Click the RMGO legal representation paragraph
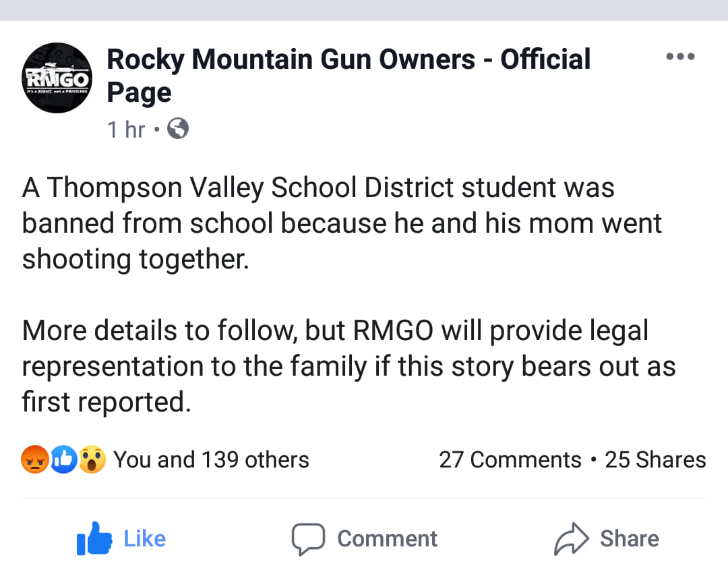This screenshot has width=728, height=568. [x=348, y=366]
